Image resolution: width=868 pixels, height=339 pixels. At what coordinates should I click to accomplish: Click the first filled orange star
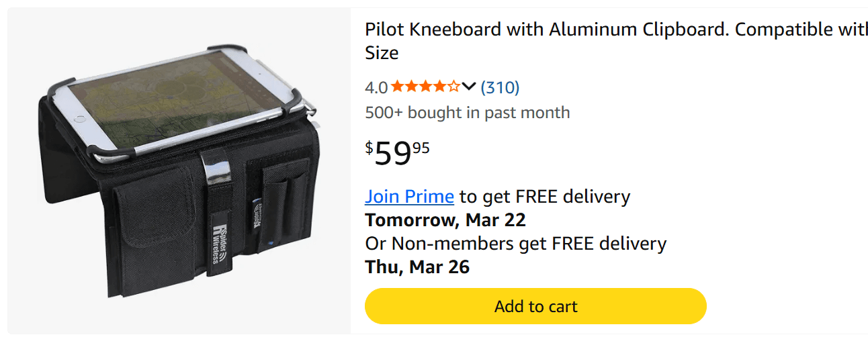[397, 87]
